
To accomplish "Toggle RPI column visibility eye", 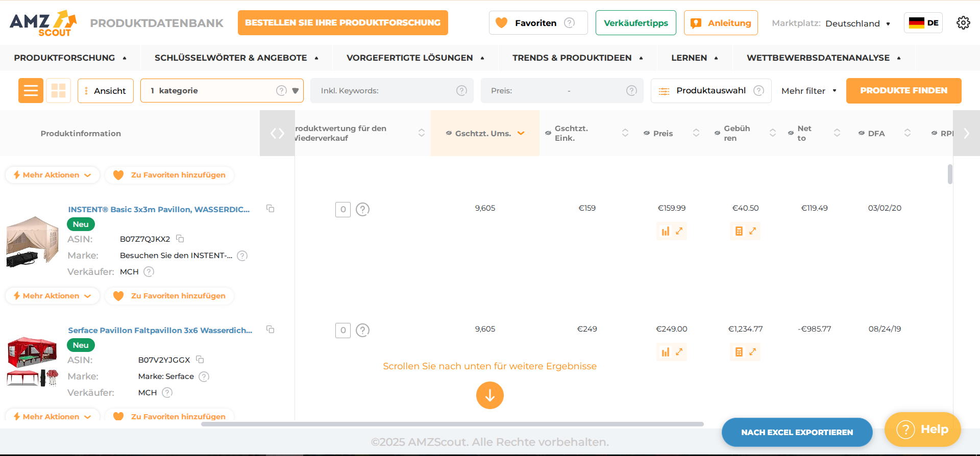I will pos(934,133).
